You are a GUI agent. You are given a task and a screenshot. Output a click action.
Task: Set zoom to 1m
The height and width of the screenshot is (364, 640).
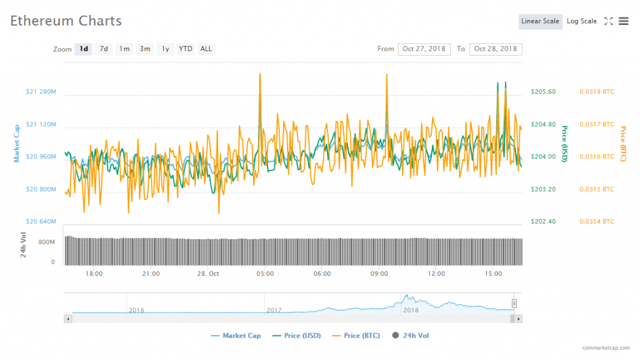[x=124, y=49]
